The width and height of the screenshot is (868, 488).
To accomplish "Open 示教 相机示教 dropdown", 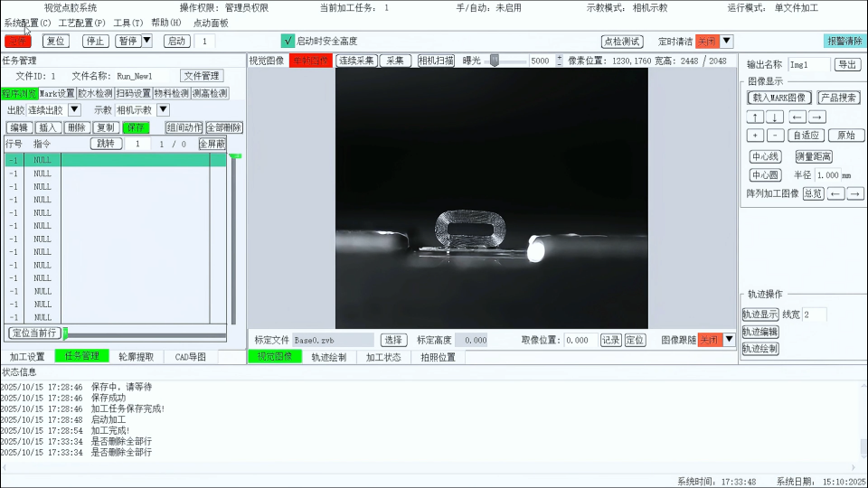I will pyautogui.click(x=163, y=109).
